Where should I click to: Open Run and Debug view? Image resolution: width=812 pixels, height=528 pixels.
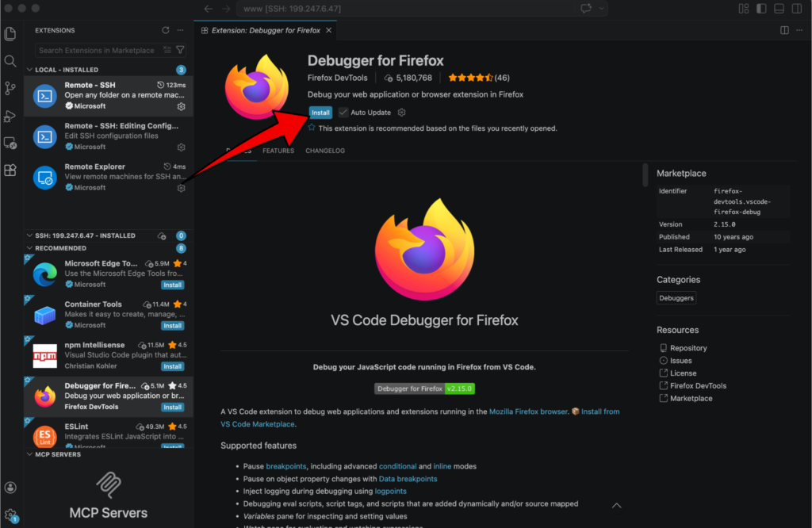10,116
